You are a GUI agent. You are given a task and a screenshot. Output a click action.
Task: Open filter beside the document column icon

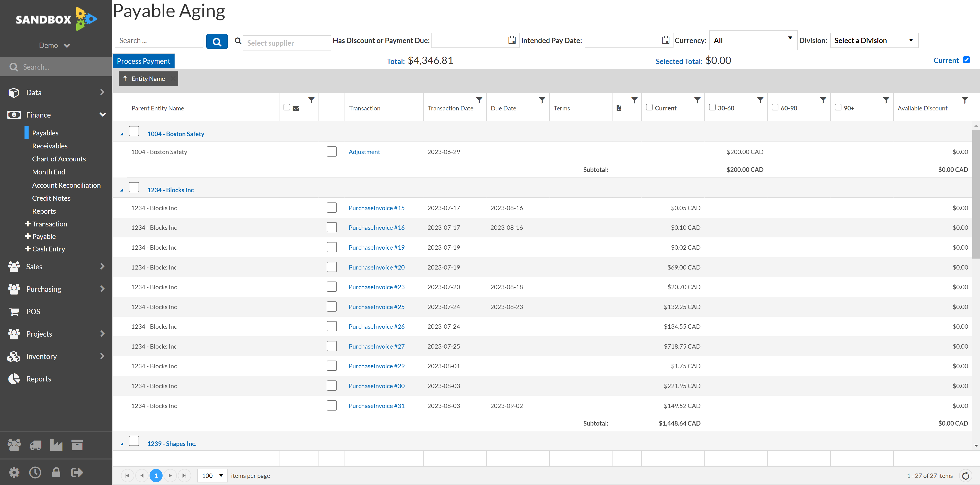point(634,100)
